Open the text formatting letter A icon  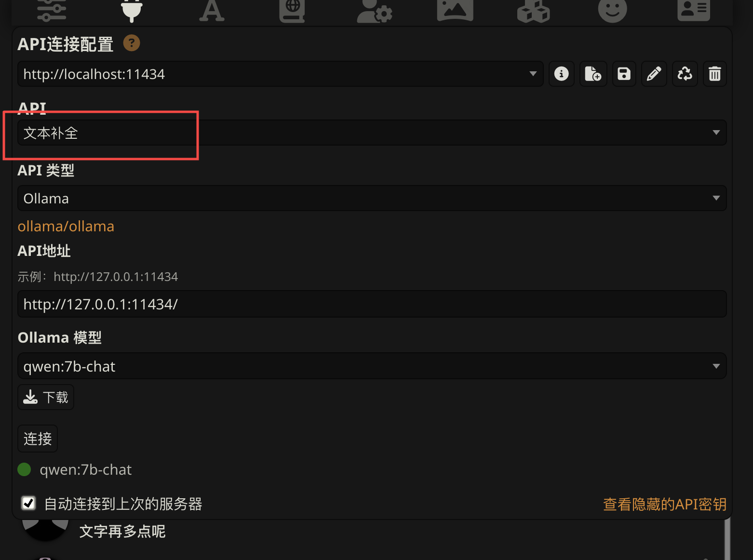(x=212, y=11)
